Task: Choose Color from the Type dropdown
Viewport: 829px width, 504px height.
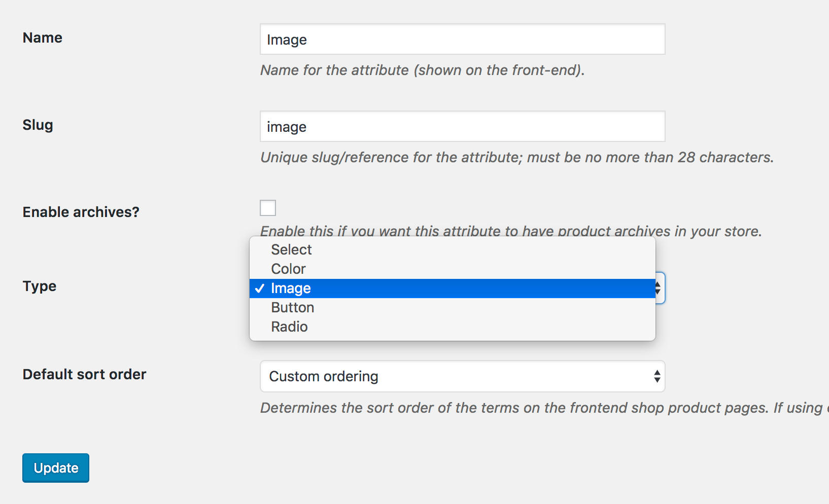Action: click(x=288, y=269)
